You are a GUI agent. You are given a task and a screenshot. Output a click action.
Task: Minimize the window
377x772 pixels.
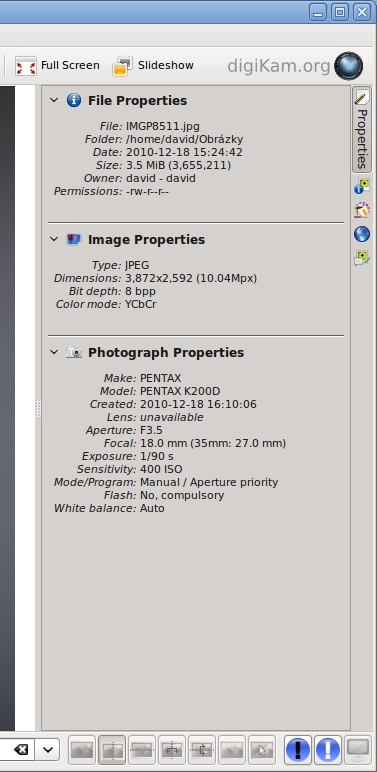[318, 12]
